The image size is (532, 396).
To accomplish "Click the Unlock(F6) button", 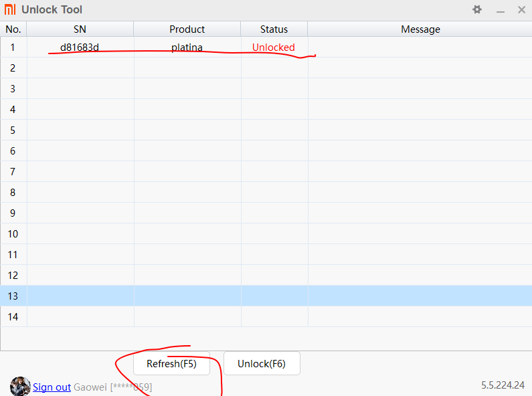I will [x=262, y=363].
